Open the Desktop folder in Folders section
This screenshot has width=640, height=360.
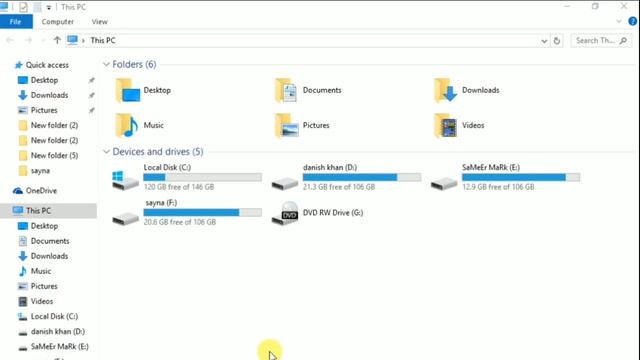[x=143, y=90]
